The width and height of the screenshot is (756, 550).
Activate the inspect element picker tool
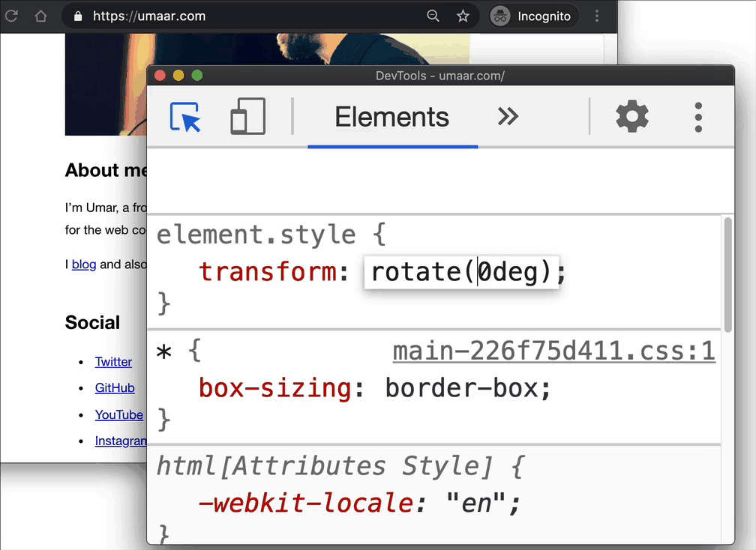(x=185, y=117)
